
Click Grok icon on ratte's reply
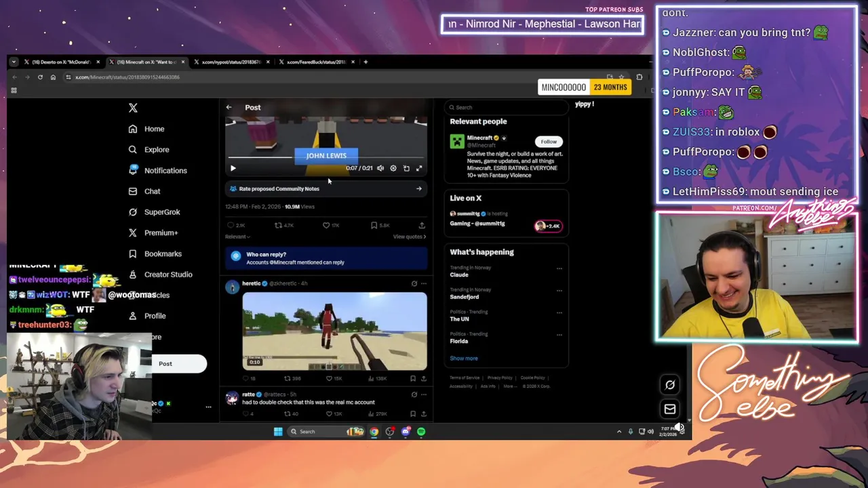tap(414, 394)
